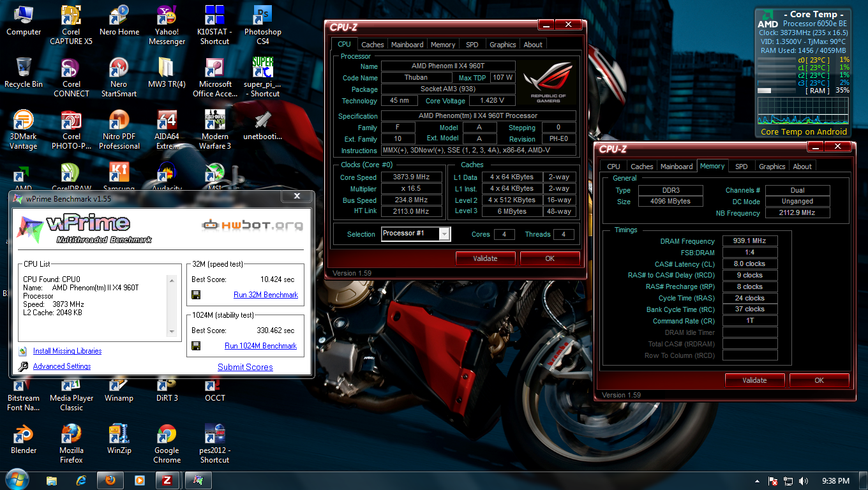Select Memory tab in front CPU-Z window
Screen dimensions: 868x490
443,45
